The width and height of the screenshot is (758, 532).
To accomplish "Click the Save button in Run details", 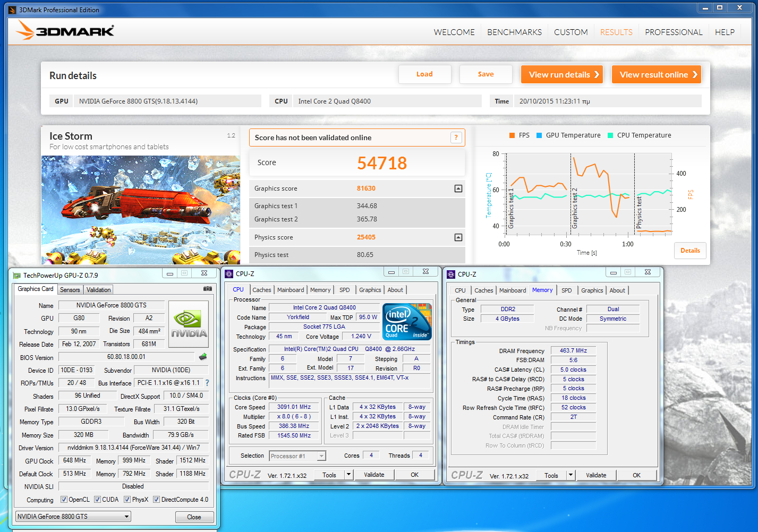I will coord(486,74).
